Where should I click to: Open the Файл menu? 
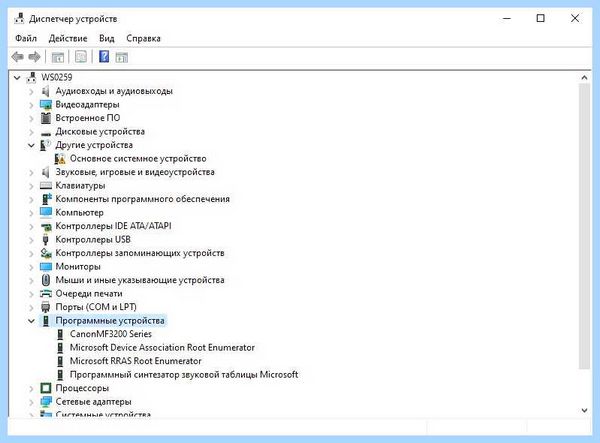coord(26,38)
